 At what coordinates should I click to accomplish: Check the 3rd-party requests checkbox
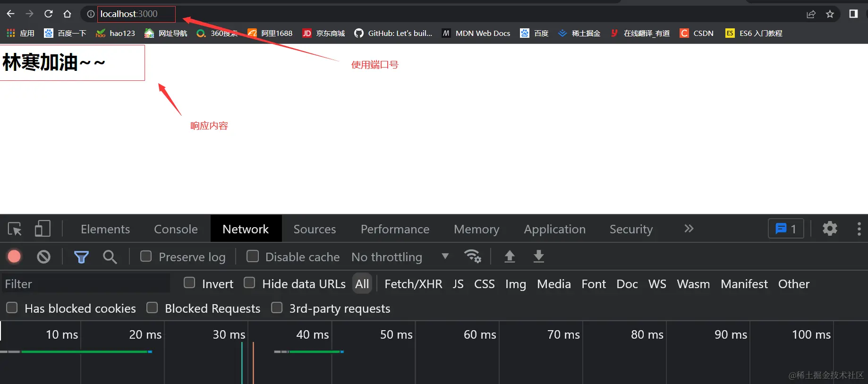[x=277, y=307]
